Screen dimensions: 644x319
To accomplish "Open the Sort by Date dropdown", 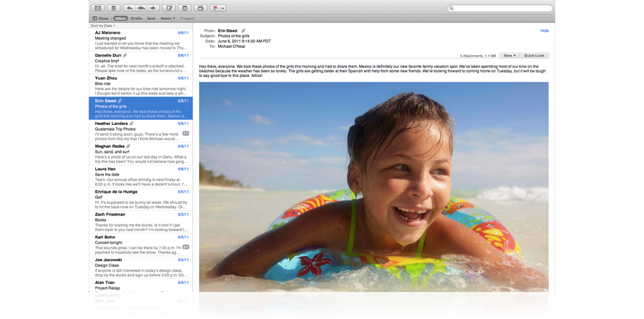I will pyautogui.click(x=103, y=26).
